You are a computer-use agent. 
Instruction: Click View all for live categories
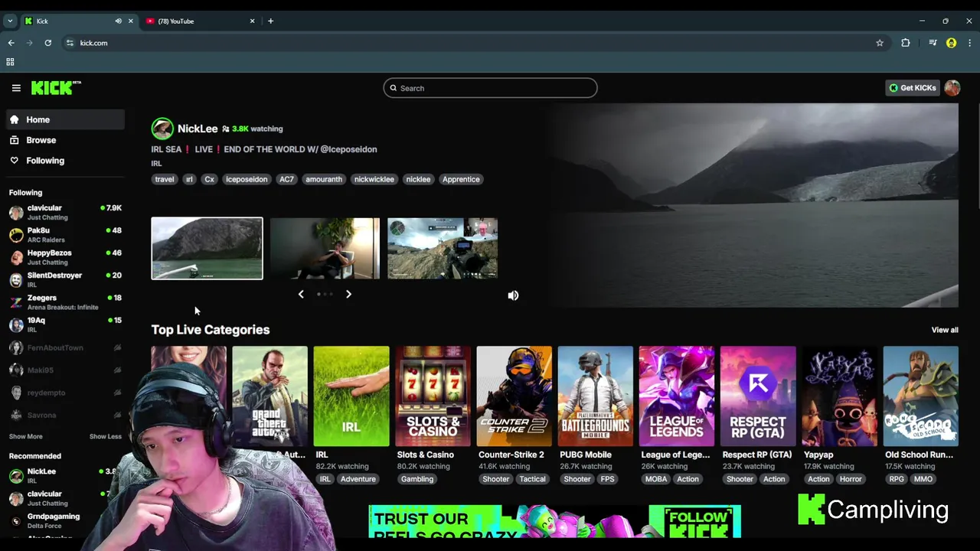[944, 330]
